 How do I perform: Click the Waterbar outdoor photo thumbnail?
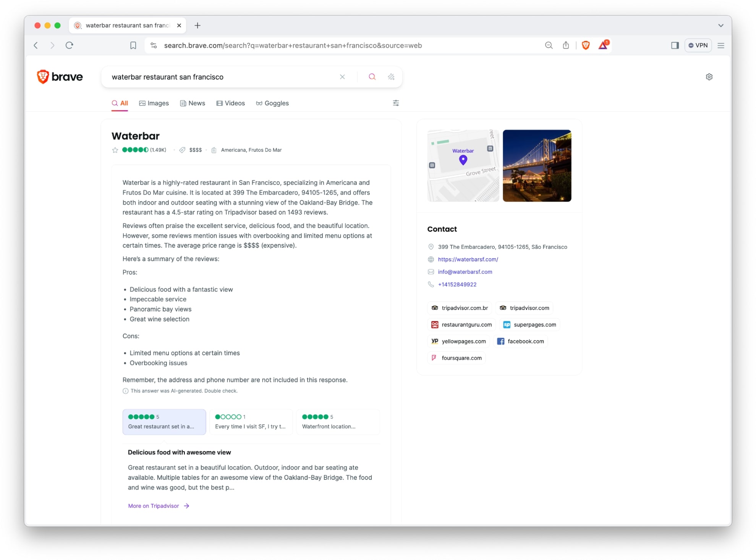pos(536,164)
